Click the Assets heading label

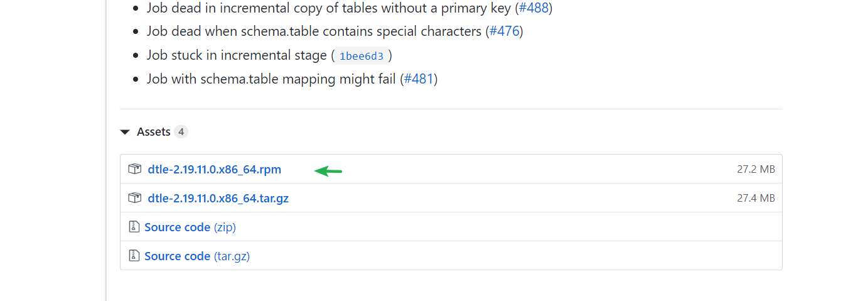point(154,132)
